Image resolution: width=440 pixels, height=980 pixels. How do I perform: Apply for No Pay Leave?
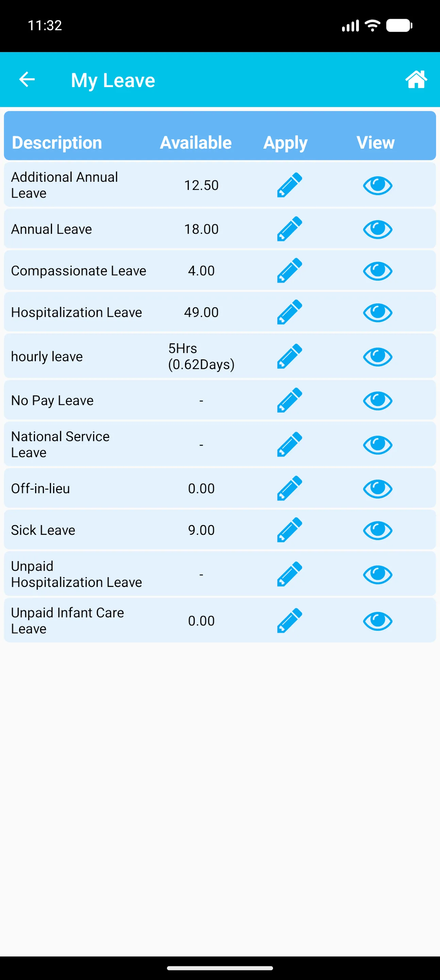tap(289, 400)
